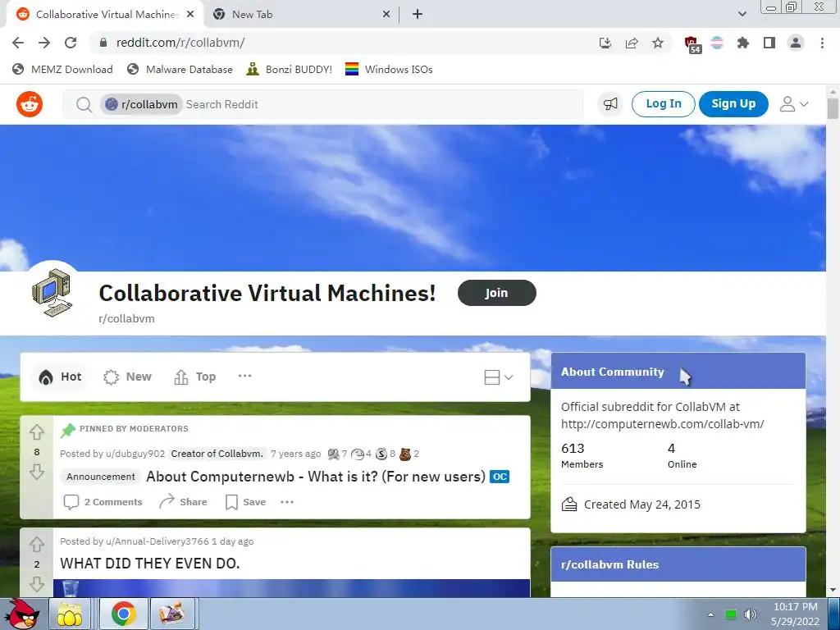Open the third pinned taskbar app
This screenshot has height=630, width=840.
click(171, 614)
